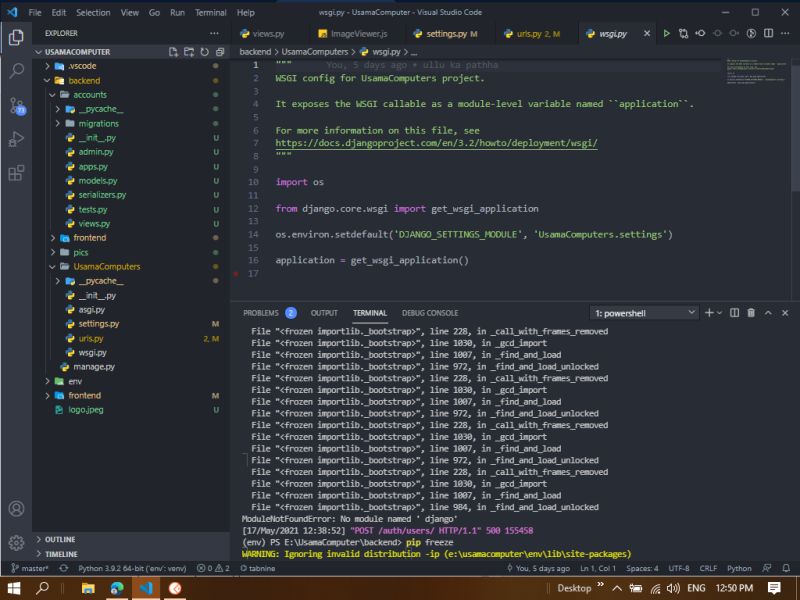Refresh the Explorer with the refresh icon
The image size is (800, 600).
coord(205,51)
